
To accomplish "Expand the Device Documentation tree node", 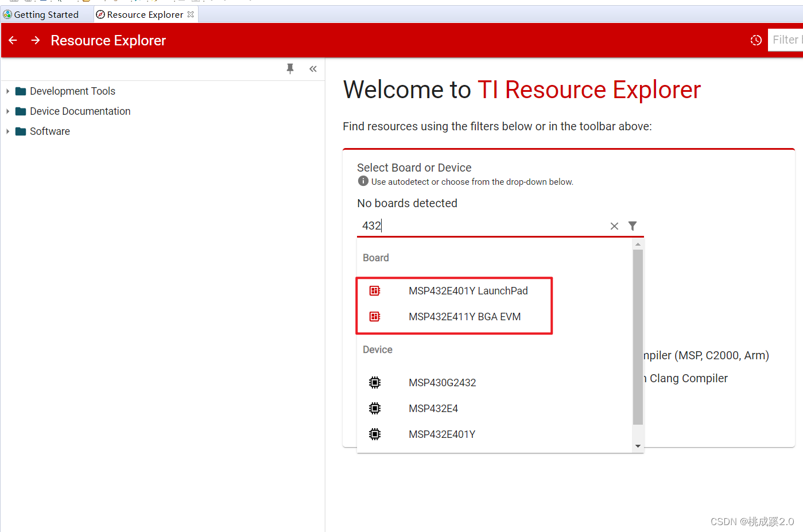I will [x=7, y=111].
